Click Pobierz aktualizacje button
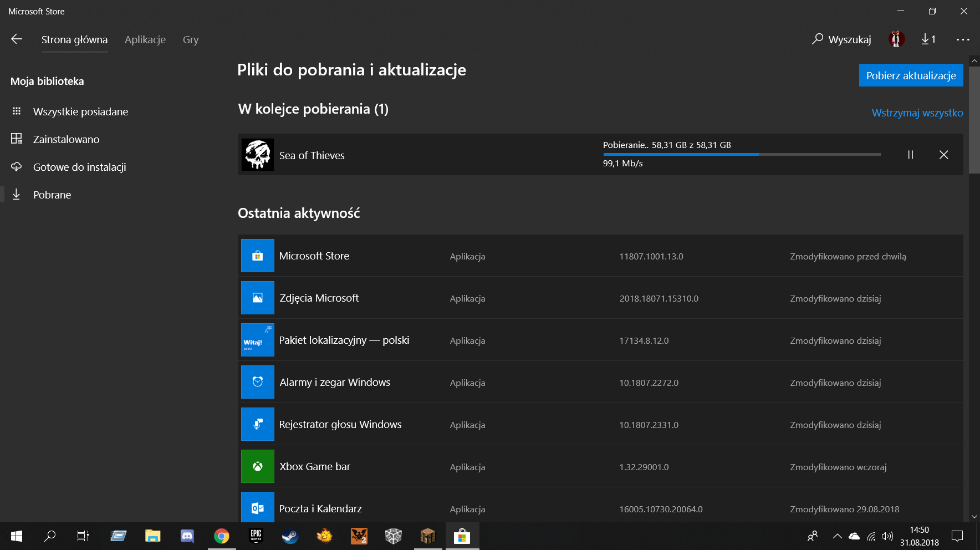The height and width of the screenshot is (550, 980). point(911,75)
